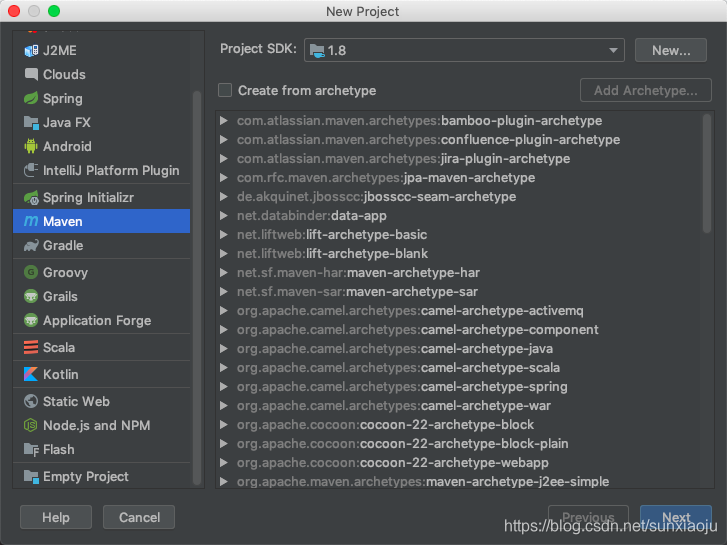Expand jbosscc-seam-archetype node
Screen dimensions: 727x545
pos(224,197)
